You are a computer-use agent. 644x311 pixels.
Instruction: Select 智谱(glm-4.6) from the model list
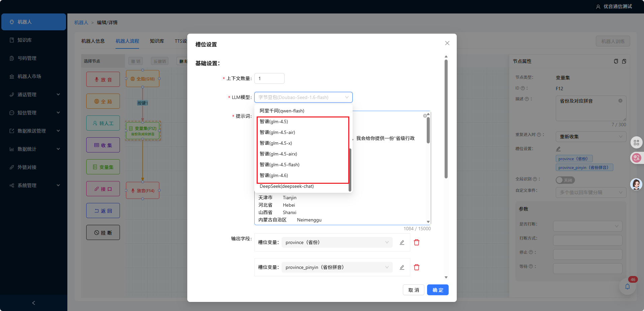(274, 175)
